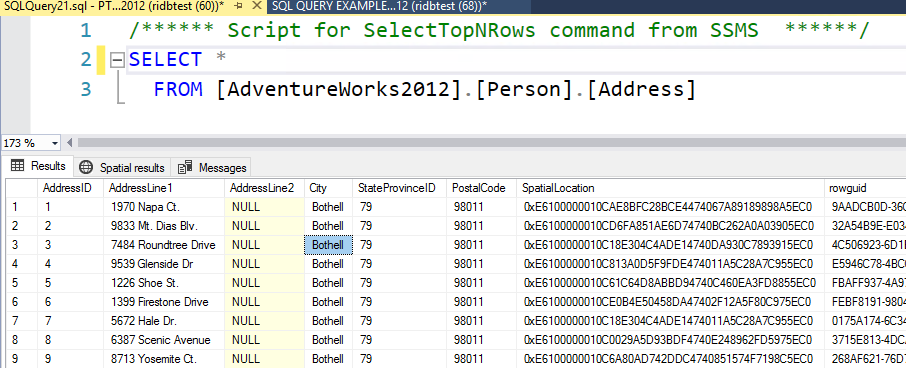The height and width of the screenshot is (368, 906).
Task: Click rowguid cell starting 9AADCB0D
Action: coord(866,207)
